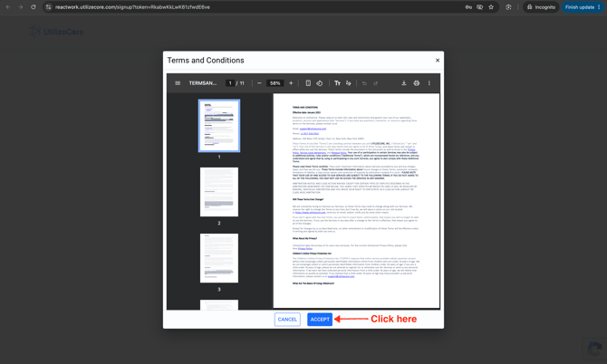The height and width of the screenshot is (364, 607).
Task: Toggle the PDF sidebar menu icon
Action: pyautogui.click(x=178, y=83)
